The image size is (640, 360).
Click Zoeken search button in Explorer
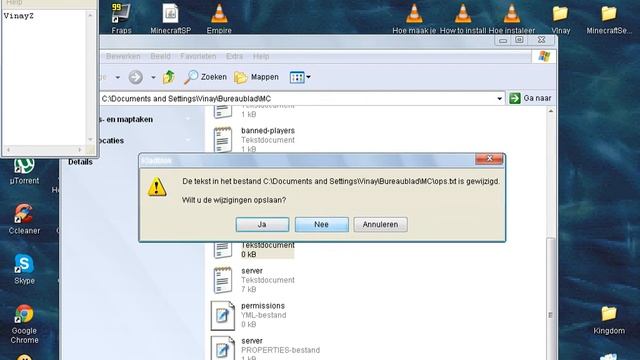(205, 77)
